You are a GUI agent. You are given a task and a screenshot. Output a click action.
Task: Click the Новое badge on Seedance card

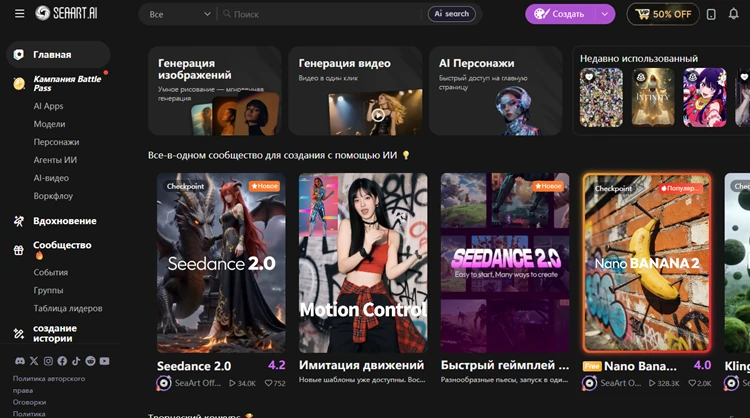coord(265,186)
